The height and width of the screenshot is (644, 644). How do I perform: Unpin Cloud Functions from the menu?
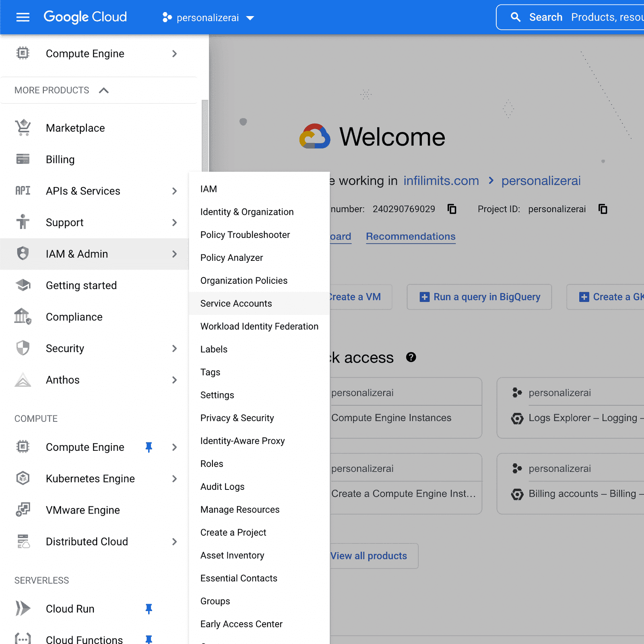tap(149, 639)
